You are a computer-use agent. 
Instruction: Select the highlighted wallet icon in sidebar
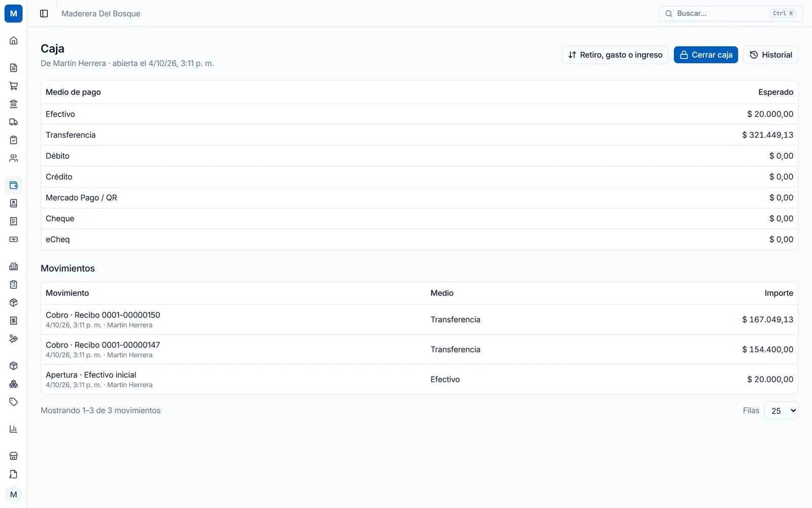(x=14, y=185)
